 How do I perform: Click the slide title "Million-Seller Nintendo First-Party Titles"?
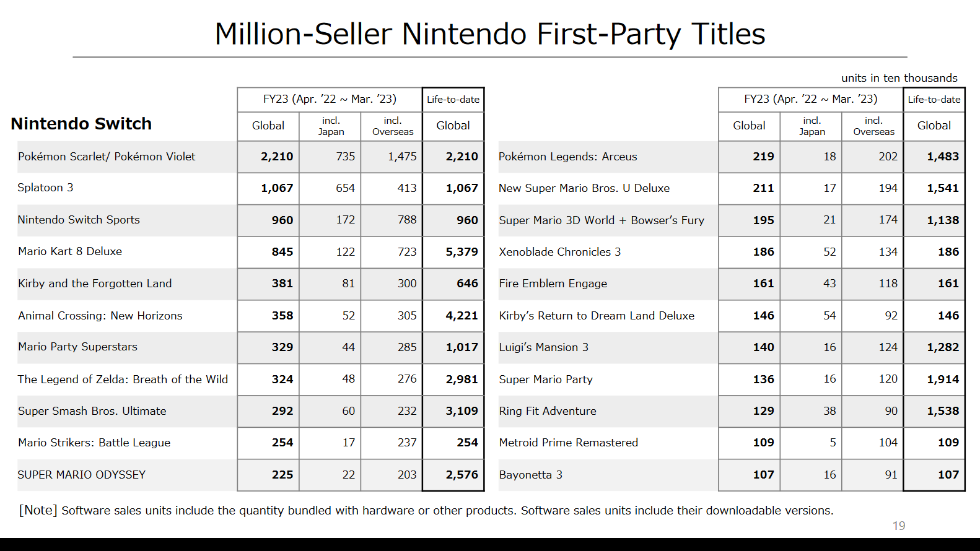pos(489,34)
